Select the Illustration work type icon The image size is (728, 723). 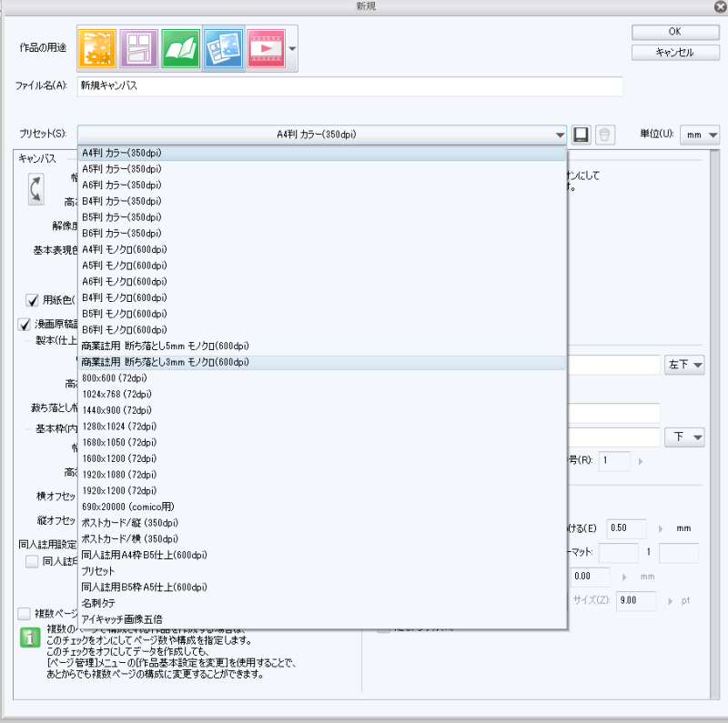pyautogui.click(x=96, y=48)
